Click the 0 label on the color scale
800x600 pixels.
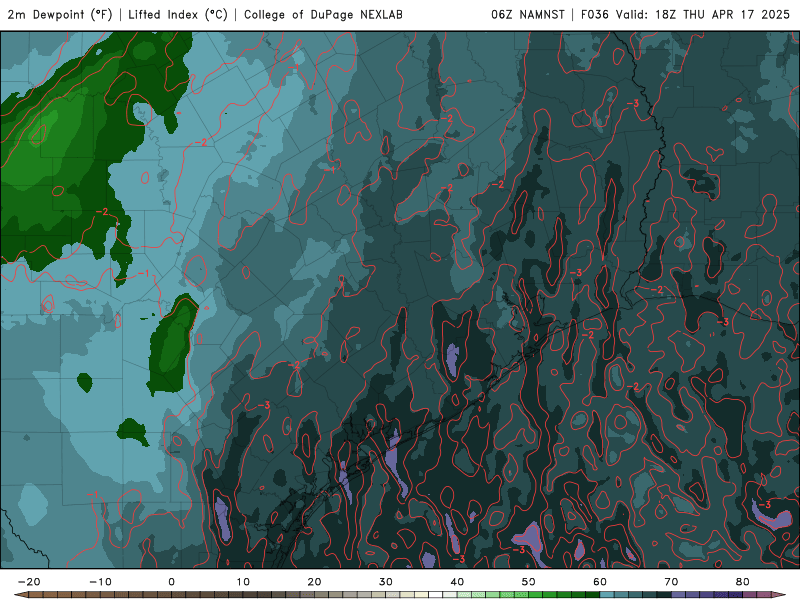171,582
